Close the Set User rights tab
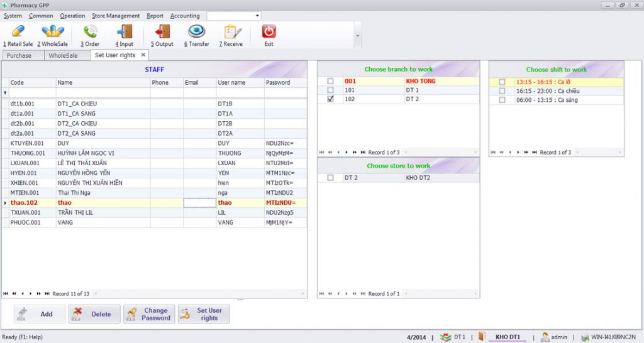Image resolution: width=644 pixels, height=343 pixels. [x=143, y=55]
